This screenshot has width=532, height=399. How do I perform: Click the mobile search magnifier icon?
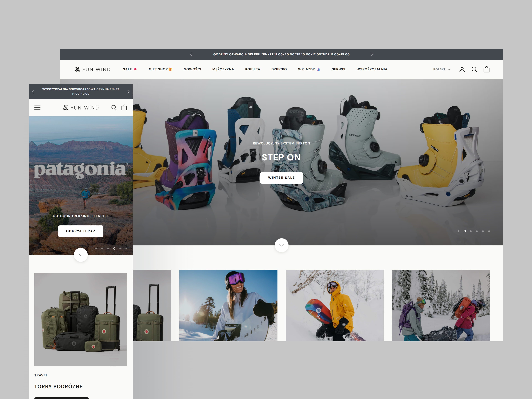point(114,108)
